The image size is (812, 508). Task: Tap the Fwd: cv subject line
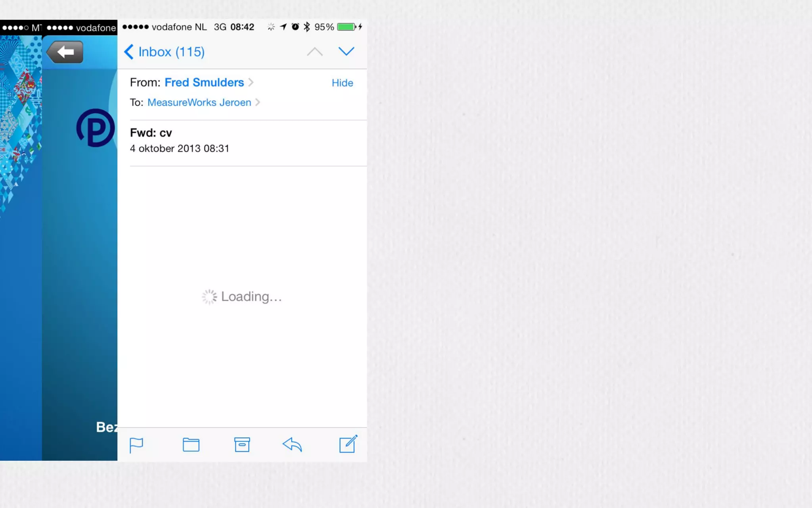tap(151, 133)
